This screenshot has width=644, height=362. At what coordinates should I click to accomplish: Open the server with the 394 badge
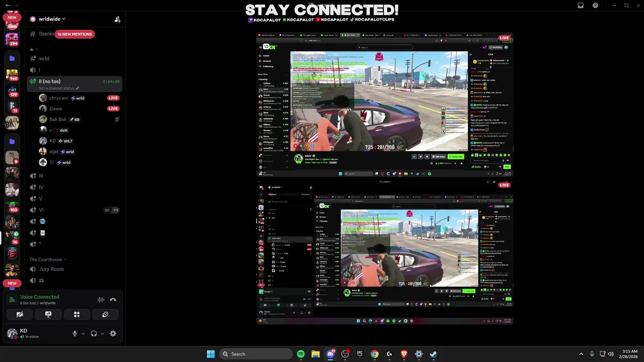tap(12, 39)
